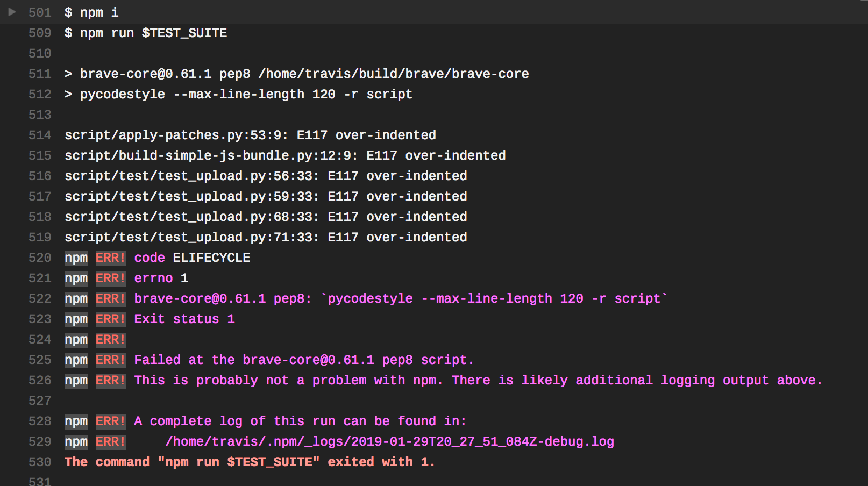Click the npm badge beside "code ELIFECYCLE"

pyautogui.click(x=75, y=258)
